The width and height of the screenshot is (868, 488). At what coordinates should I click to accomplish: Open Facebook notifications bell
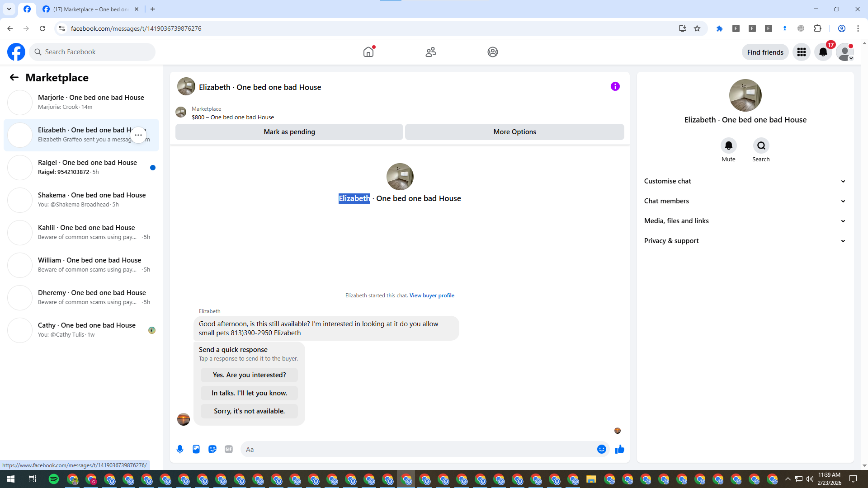tap(823, 52)
